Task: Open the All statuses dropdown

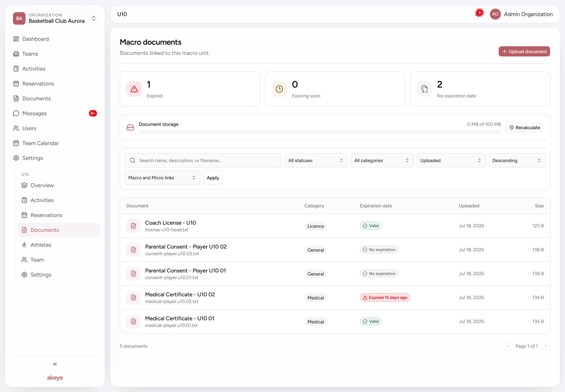Action: 316,160
